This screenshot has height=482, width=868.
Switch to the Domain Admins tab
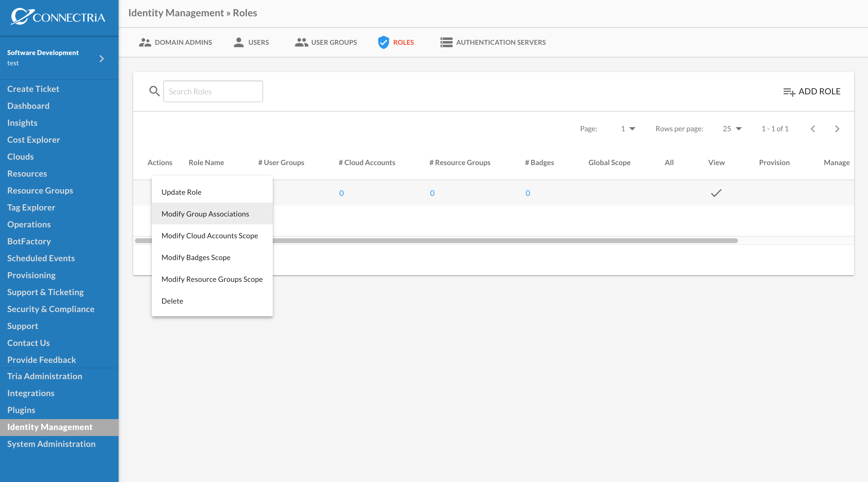tap(175, 42)
